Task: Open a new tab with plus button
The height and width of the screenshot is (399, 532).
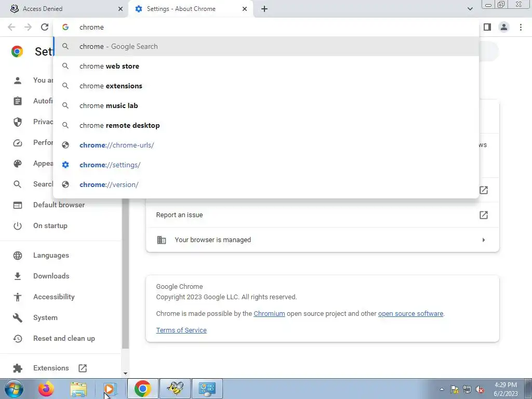Action: pos(264,9)
